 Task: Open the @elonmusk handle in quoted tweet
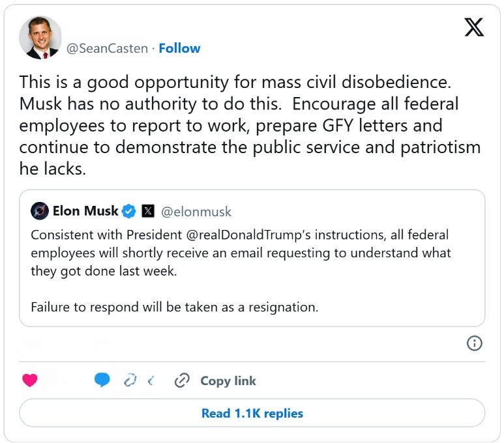[196, 212]
